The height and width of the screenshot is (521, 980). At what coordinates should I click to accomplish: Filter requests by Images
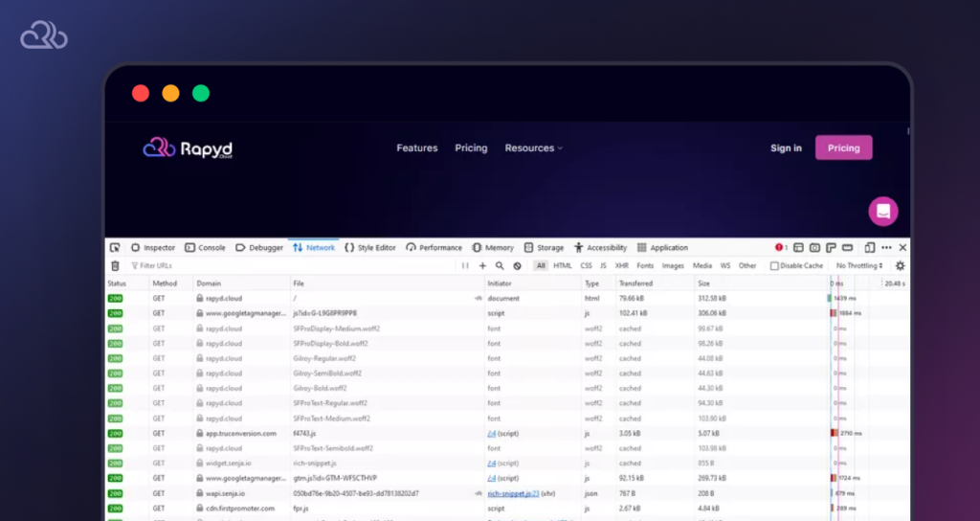click(673, 266)
